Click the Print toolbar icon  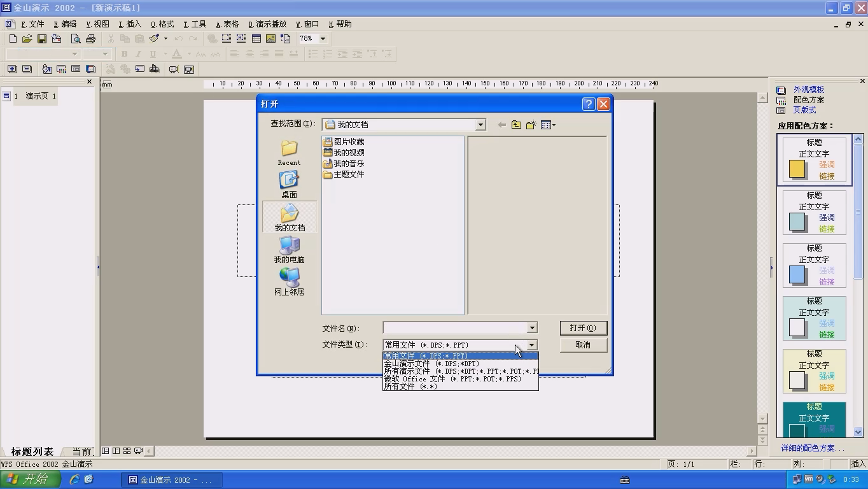[x=90, y=39]
